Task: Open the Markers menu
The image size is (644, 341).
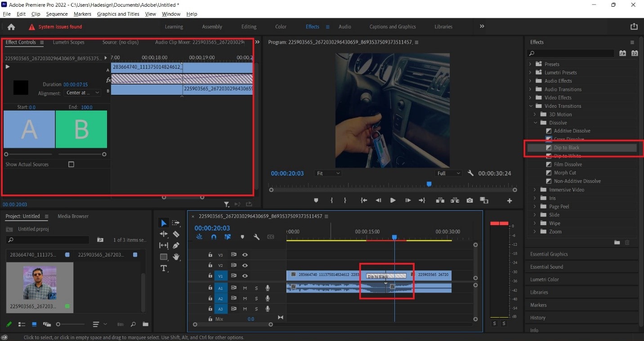Action: pos(82,14)
